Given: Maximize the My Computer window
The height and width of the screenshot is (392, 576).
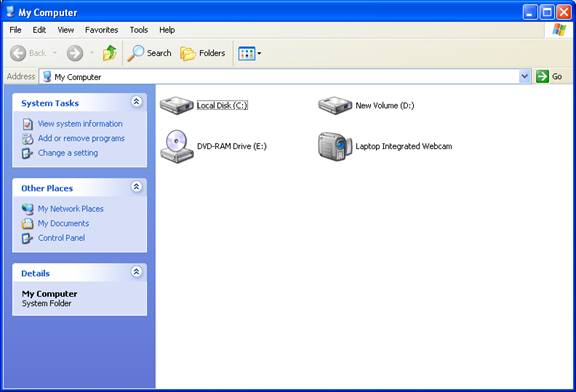Looking at the screenshot, I should point(547,12).
